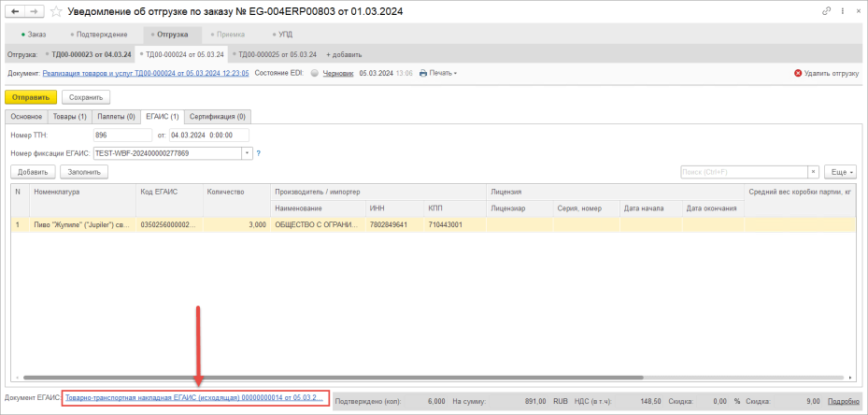Open the ЕГАИС (1) tab
This screenshot has height=415, width=868.
(x=162, y=116)
